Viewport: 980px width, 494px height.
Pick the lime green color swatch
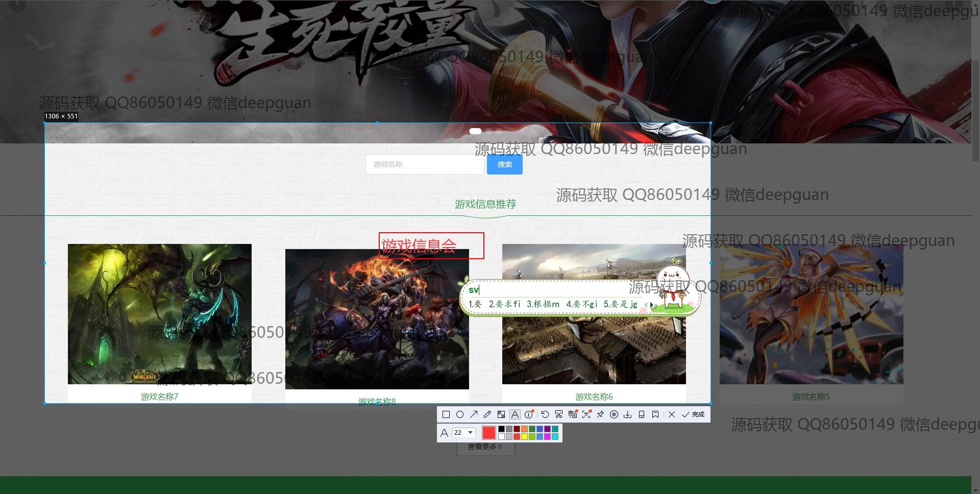pyautogui.click(x=532, y=437)
